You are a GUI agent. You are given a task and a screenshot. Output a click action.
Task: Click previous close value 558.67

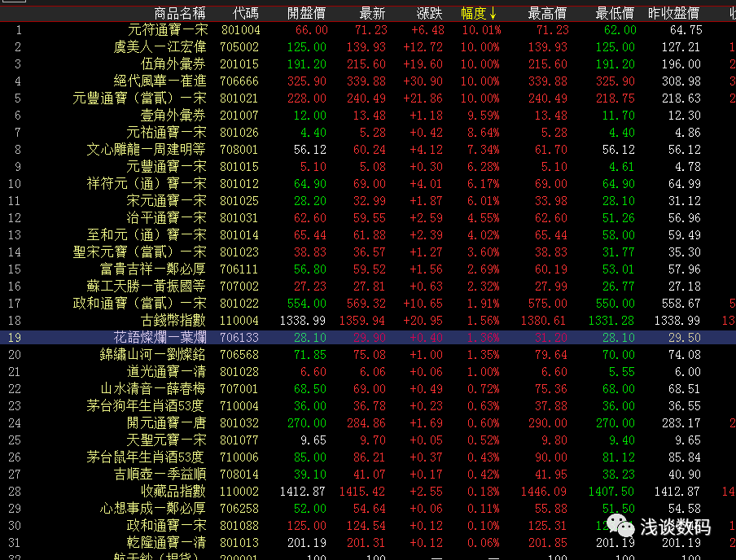681,304
